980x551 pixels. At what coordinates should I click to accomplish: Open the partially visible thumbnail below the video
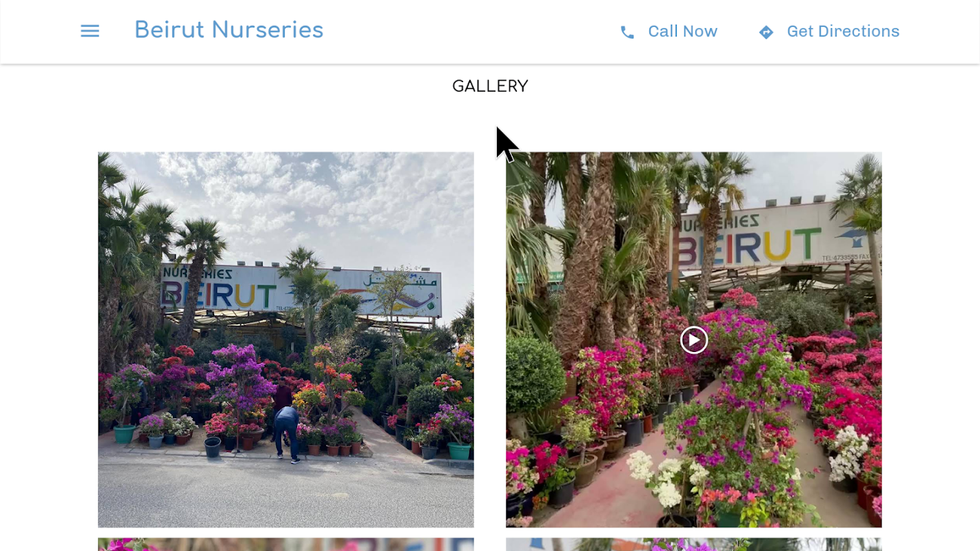(694, 544)
